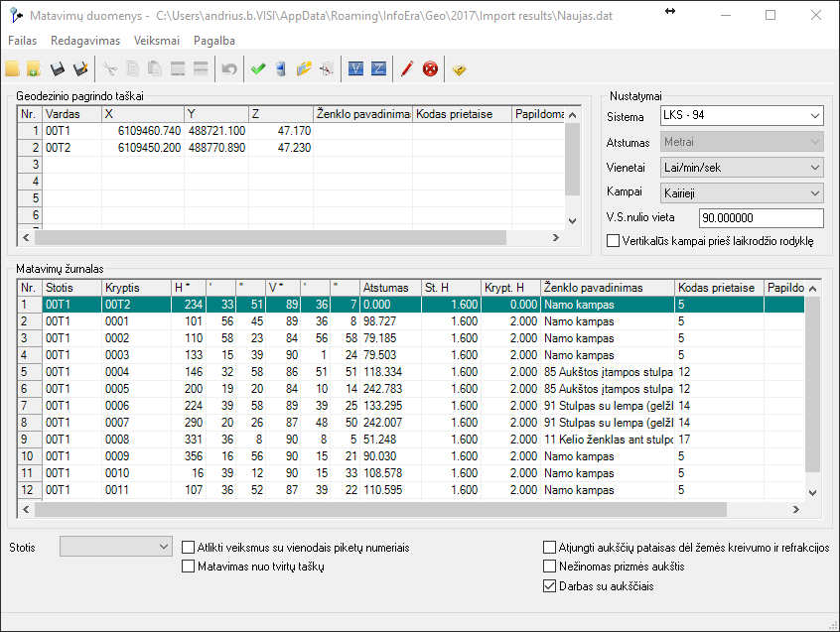Screen dimensions: 840x632
Task: Click Save As floppy with pencil icon
Action: tap(79, 69)
